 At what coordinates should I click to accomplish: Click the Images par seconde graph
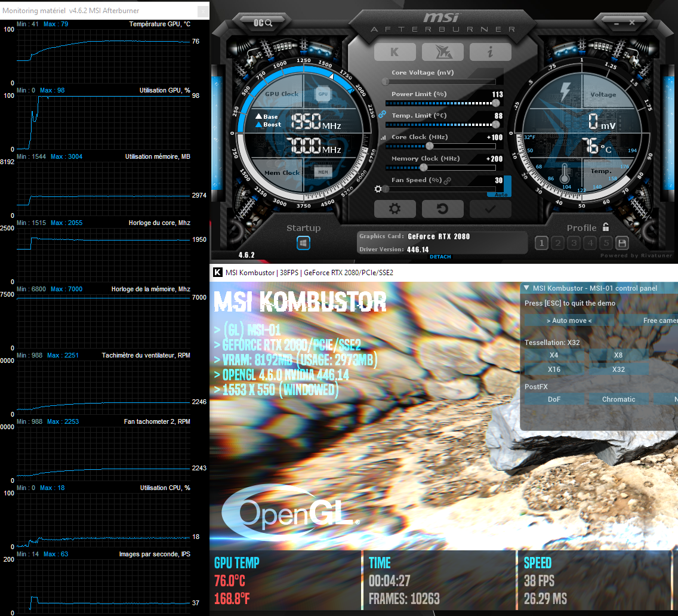click(x=103, y=586)
